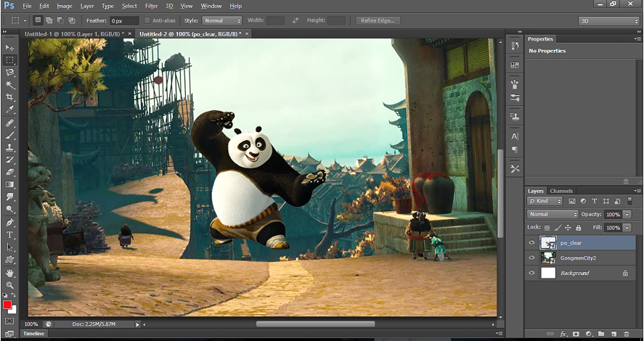Select the Magic Wand tool
The image size is (644, 341).
10,85
